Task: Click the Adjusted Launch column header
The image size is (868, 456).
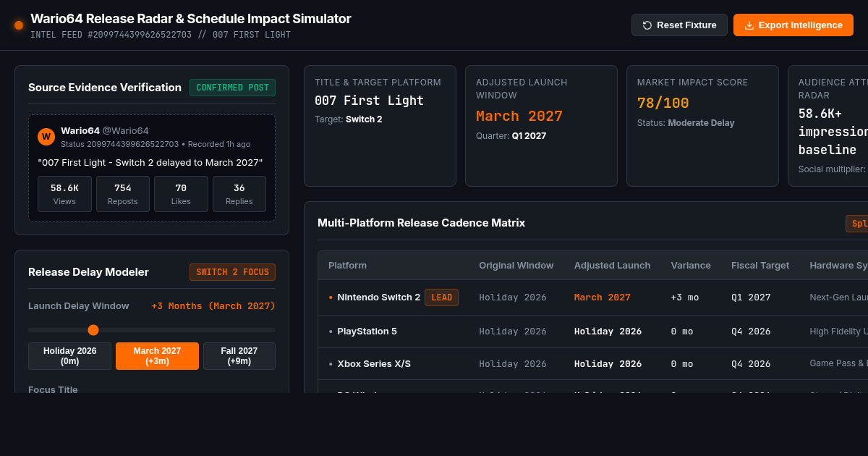Action: click(x=612, y=265)
